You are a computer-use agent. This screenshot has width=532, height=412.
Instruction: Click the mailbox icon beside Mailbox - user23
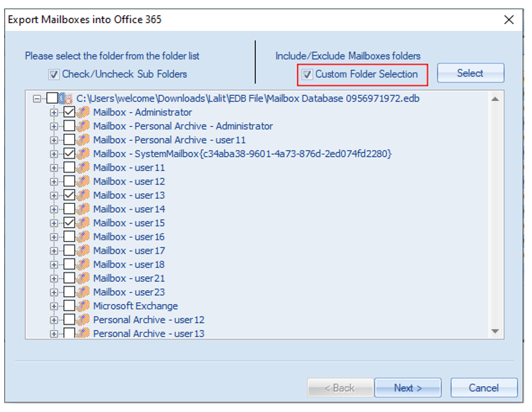[x=83, y=292]
